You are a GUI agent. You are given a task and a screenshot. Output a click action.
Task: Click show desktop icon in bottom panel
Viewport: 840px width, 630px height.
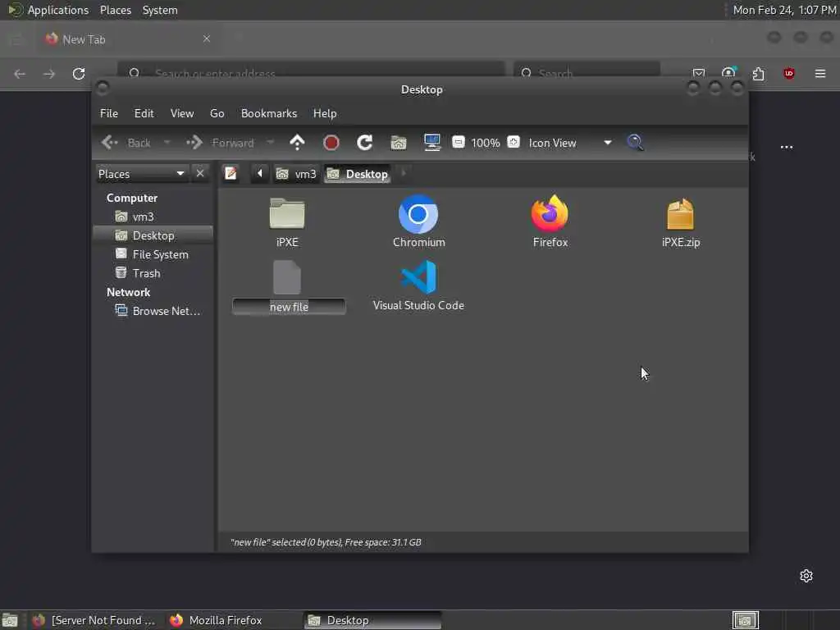(10, 620)
